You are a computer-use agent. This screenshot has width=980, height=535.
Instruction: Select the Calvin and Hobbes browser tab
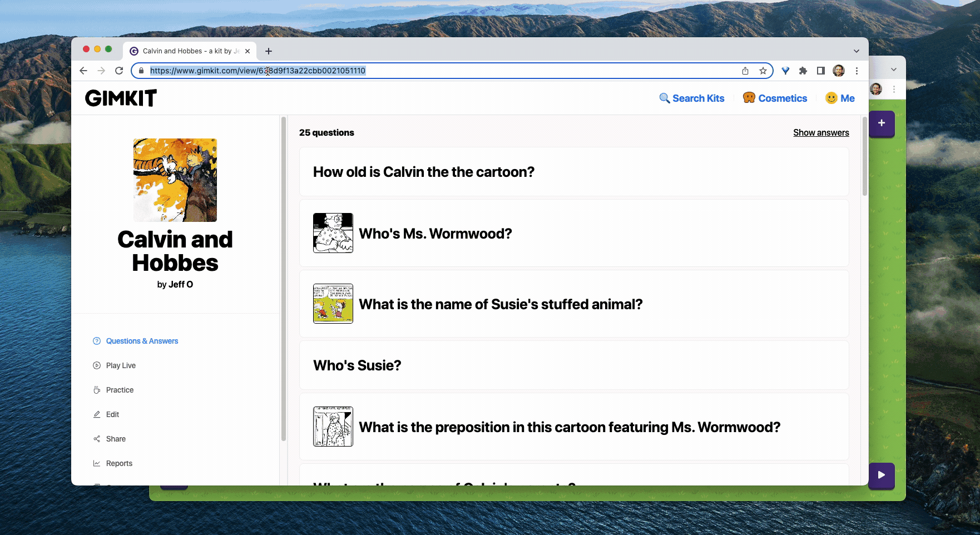tap(189, 51)
